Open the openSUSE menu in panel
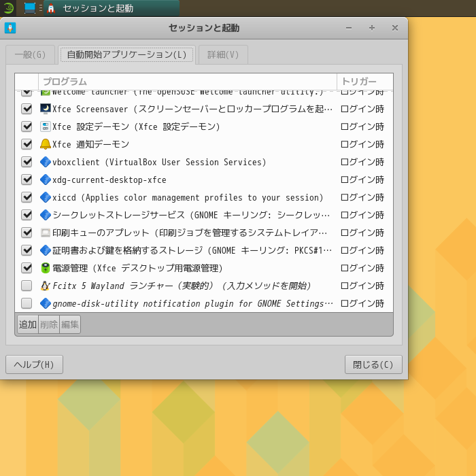 pyautogui.click(x=7, y=8)
